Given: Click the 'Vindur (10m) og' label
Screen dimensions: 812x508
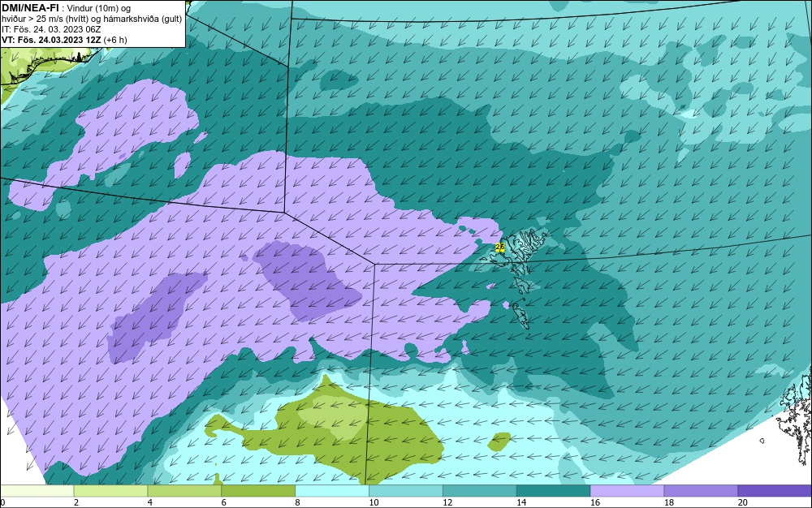Looking at the screenshot, I should (x=99, y=8).
